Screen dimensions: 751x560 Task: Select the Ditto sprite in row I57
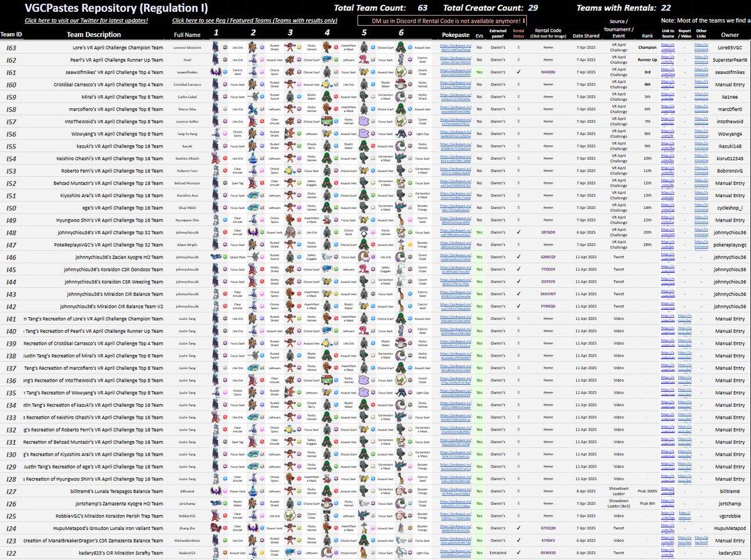pos(364,121)
